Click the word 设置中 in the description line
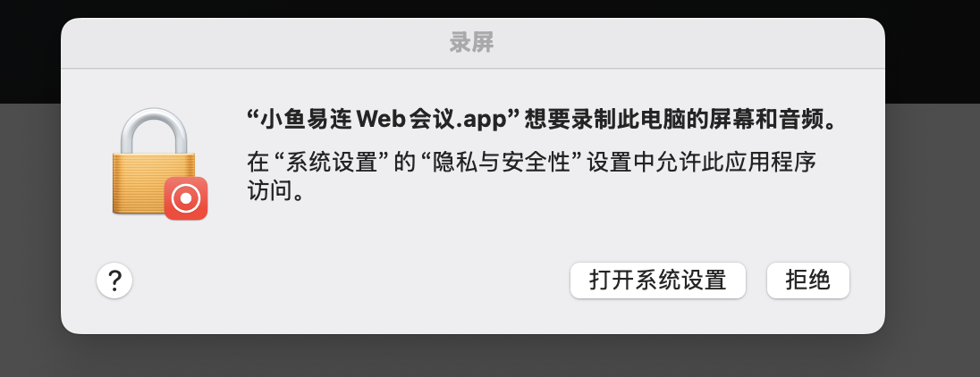Image resolution: width=980 pixels, height=377 pixels. [x=621, y=163]
